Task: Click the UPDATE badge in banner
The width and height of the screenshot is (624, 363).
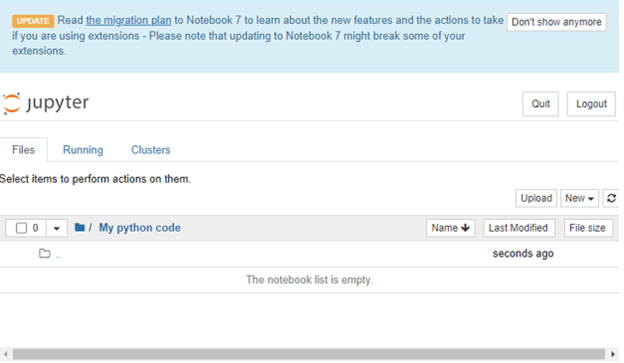Action: coord(33,21)
